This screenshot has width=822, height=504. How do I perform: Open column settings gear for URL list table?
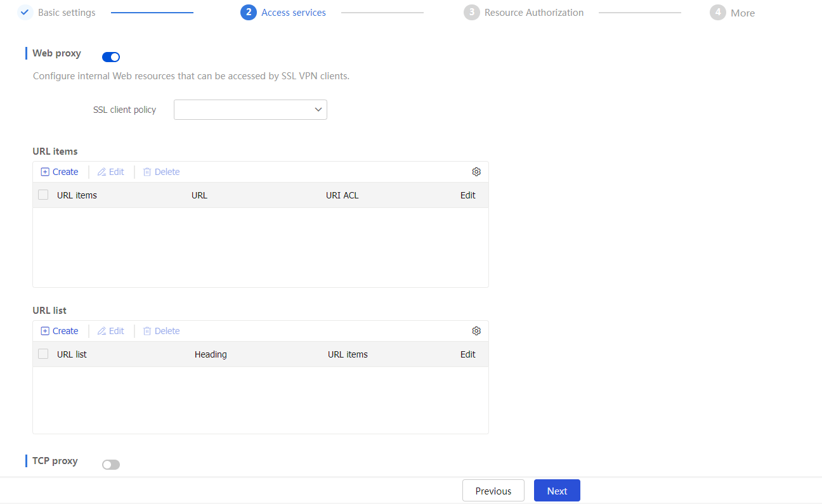tap(476, 331)
